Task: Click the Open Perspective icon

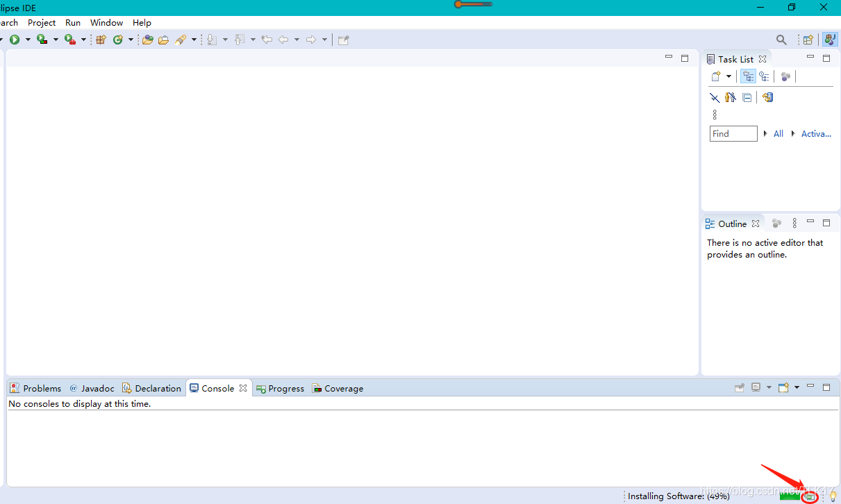Action: tap(808, 40)
